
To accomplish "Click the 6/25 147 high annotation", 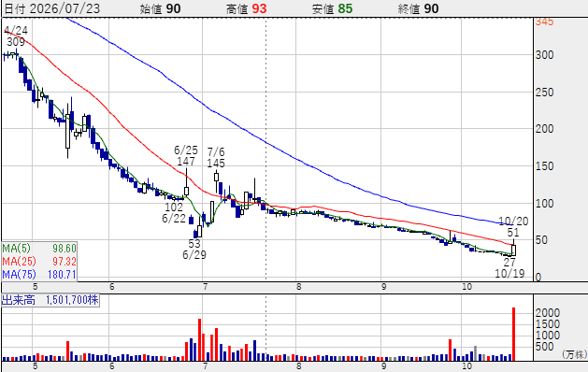I will coord(186,156).
